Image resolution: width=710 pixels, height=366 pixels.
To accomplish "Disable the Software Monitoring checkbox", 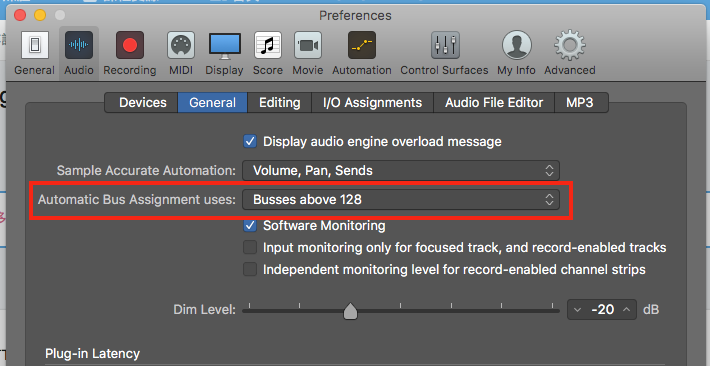I will click(250, 225).
